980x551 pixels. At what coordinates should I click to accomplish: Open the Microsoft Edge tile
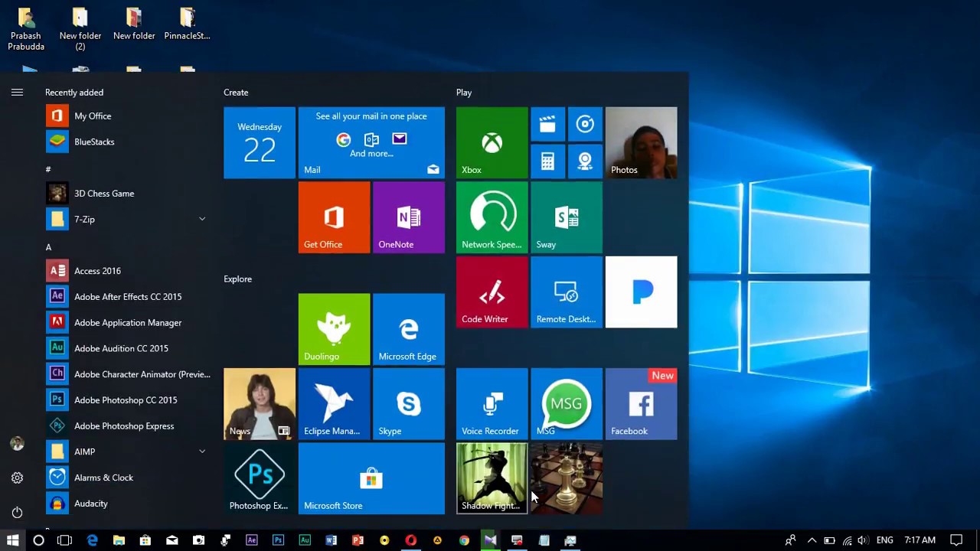[409, 329]
